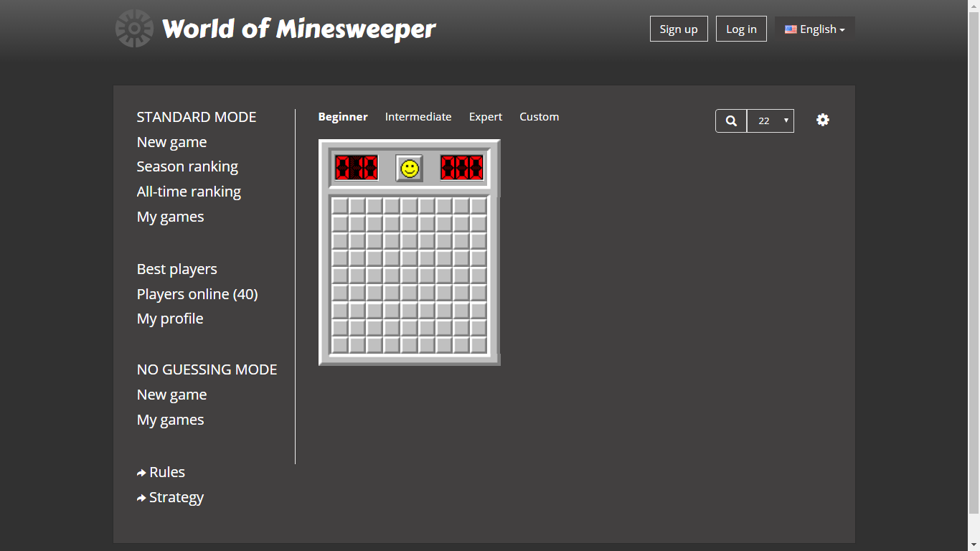Screen dimensions: 980x551
Task: Click the US flag next to English
Action: (x=791, y=29)
